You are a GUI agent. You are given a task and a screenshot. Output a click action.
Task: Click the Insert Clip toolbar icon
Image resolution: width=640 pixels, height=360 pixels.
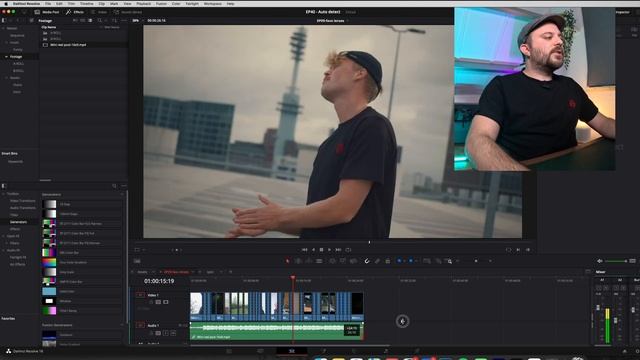[x=332, y=261]
